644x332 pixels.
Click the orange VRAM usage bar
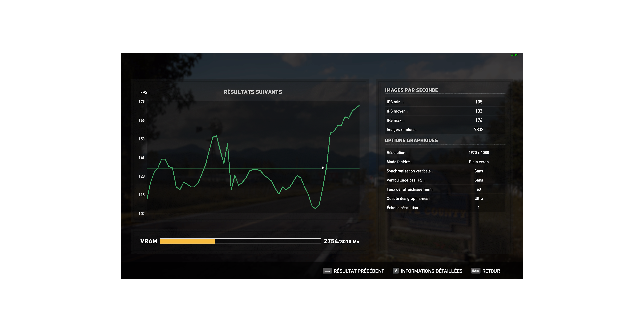click(x=187, y=241)
